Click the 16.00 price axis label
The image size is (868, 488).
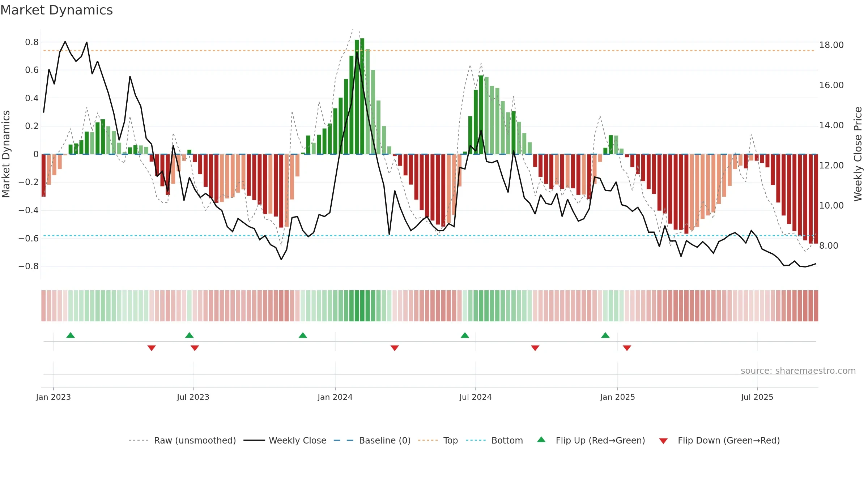coord(831,85)
